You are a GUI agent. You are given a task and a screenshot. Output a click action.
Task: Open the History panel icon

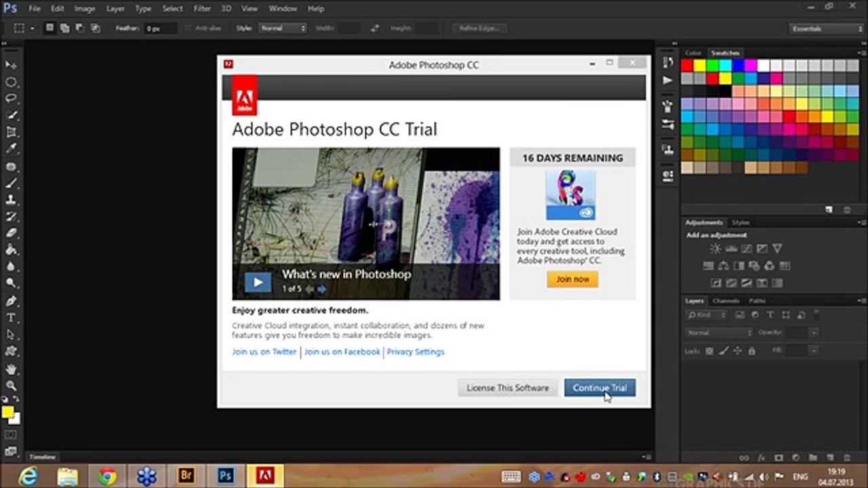[x=667, y=62]
